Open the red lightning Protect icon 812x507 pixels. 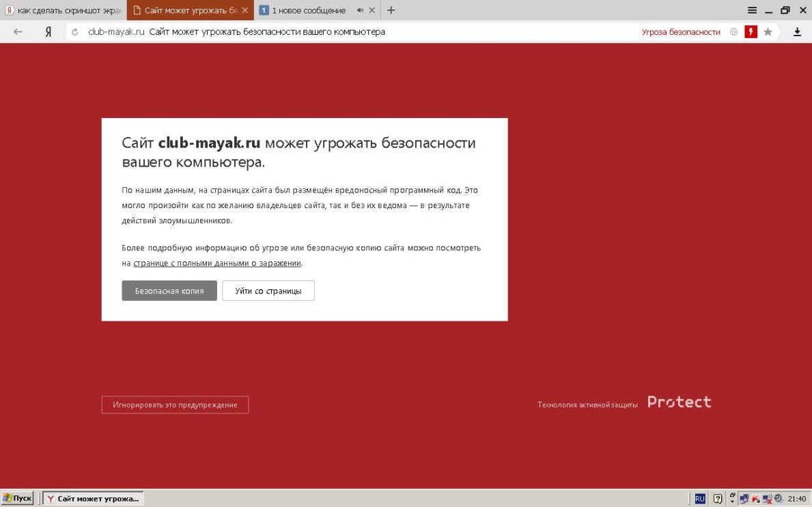coord(751,31)
